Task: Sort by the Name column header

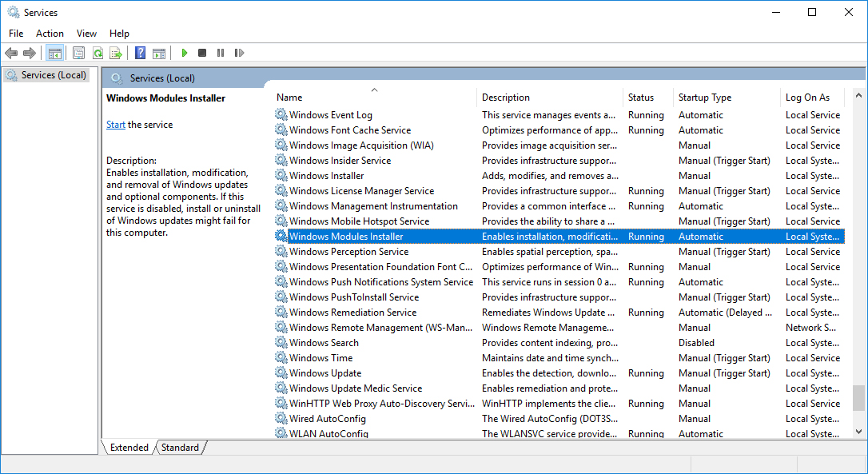Action: (375, 97)
